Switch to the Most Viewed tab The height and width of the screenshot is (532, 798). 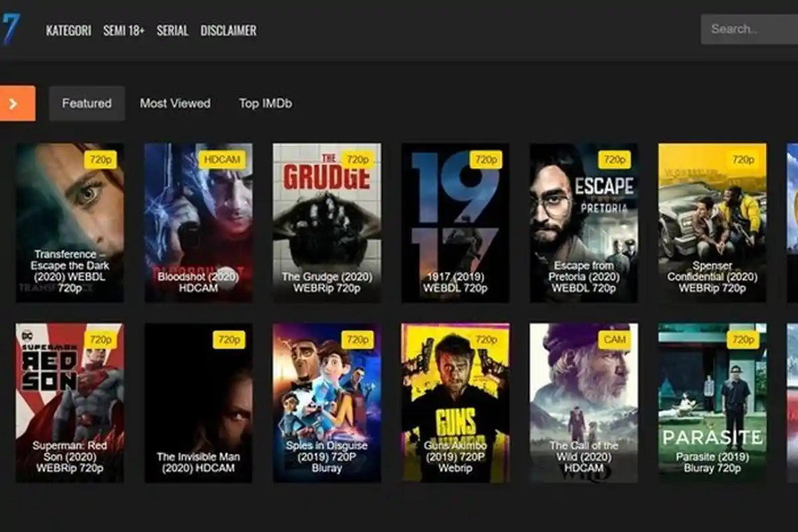pos(174,103)
